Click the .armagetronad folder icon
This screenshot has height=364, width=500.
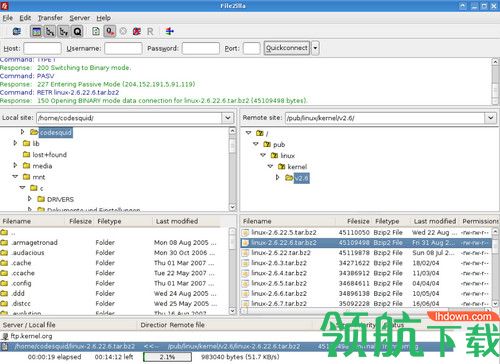click(4, 242)
